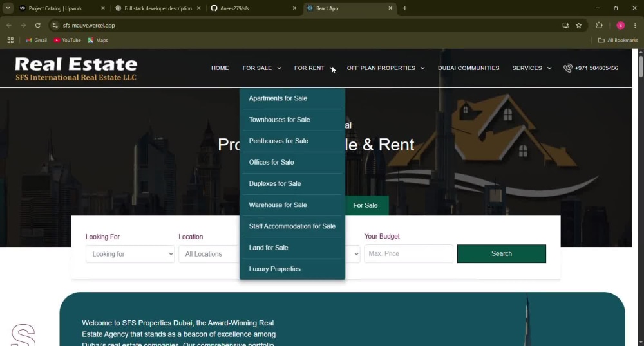Choose Townhouses for Sale from dropdown
The image size is (644, 346).
[x=279, y=120]
